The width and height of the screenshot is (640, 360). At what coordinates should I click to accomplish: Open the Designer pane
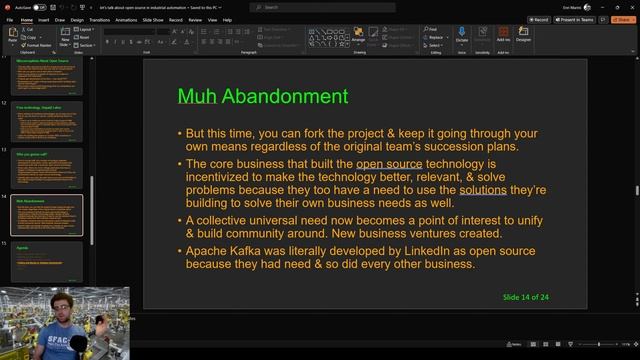click(x=523, y=35)
